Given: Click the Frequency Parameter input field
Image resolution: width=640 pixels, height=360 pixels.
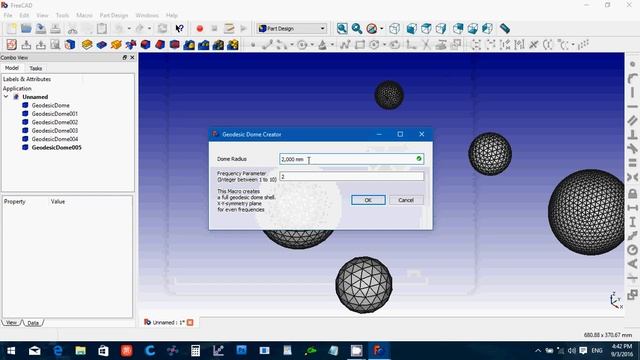Looking at the screenshot, I should (x=351, y=176).
